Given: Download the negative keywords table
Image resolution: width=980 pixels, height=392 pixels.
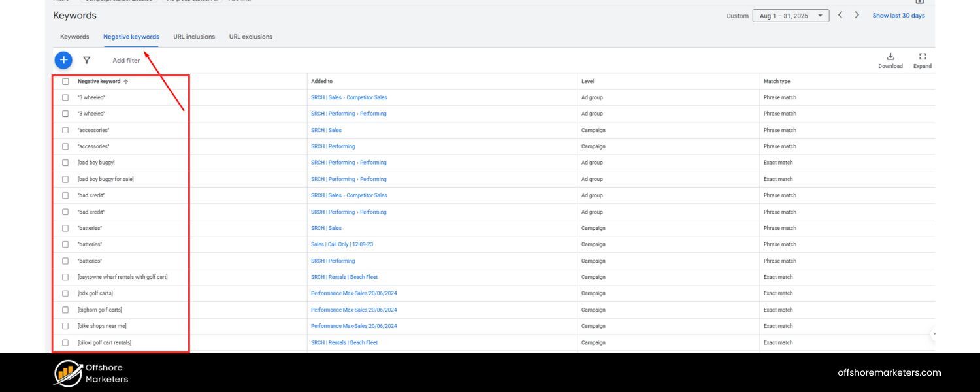Looking at the screenshot, I should (x=890, y=60).
